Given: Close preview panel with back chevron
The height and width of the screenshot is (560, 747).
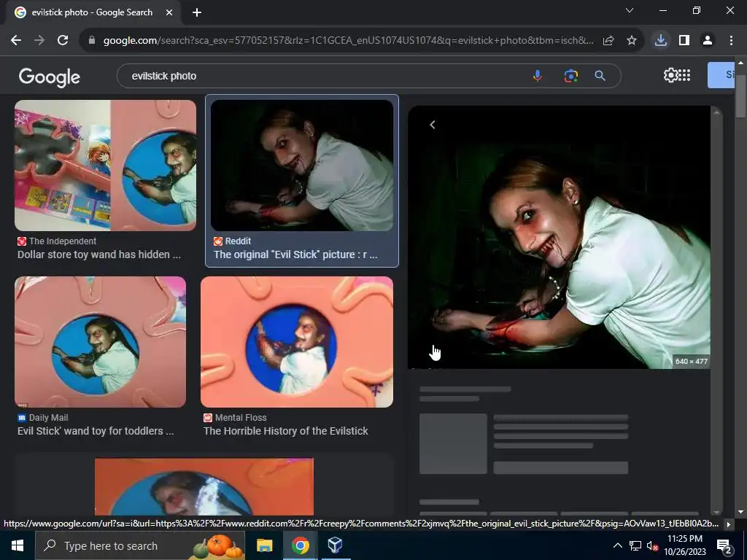Looking at the screenshot, I should (432, 125).
